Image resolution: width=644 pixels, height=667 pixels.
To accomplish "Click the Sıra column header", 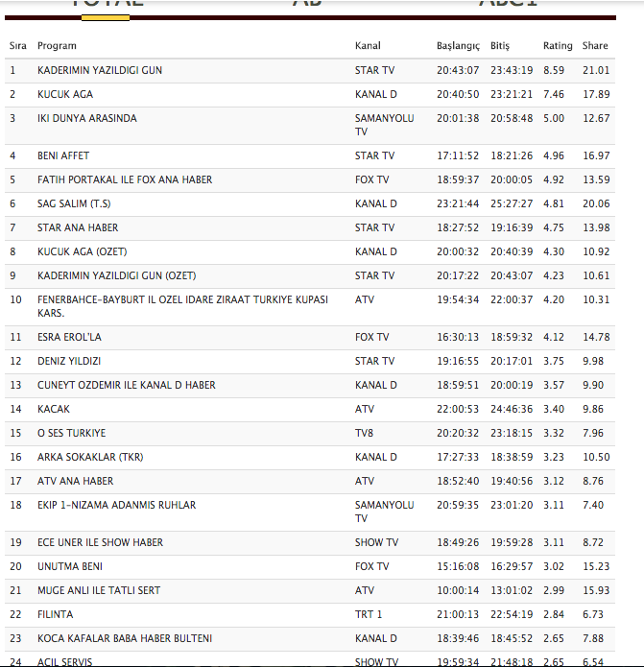I will pos(18,45).
